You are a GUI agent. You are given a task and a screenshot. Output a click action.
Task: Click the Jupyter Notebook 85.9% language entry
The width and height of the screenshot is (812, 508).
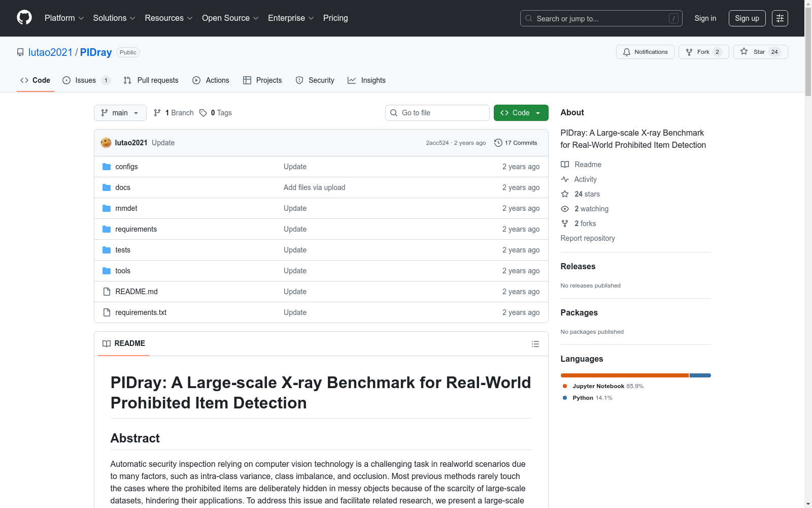click(603, 386)
